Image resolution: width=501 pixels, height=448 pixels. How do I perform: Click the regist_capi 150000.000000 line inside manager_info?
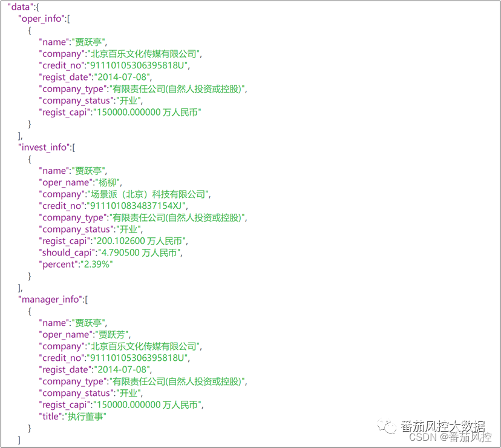(121, 405)
